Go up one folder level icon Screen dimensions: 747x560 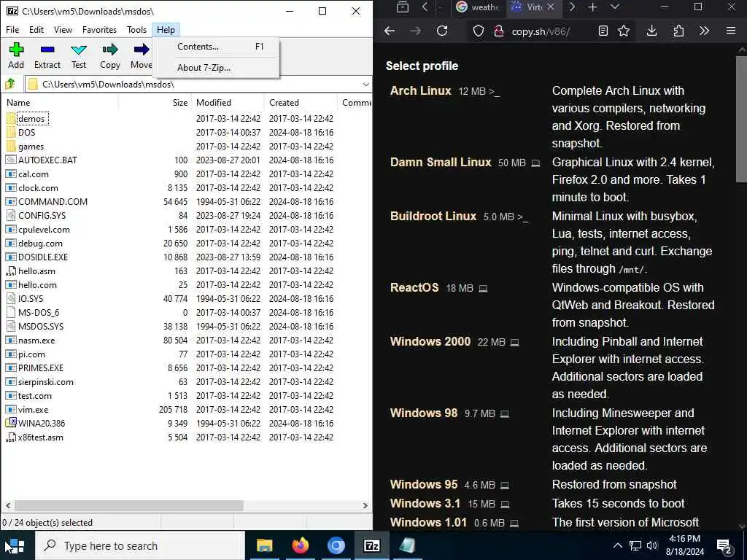click(10, 85)
